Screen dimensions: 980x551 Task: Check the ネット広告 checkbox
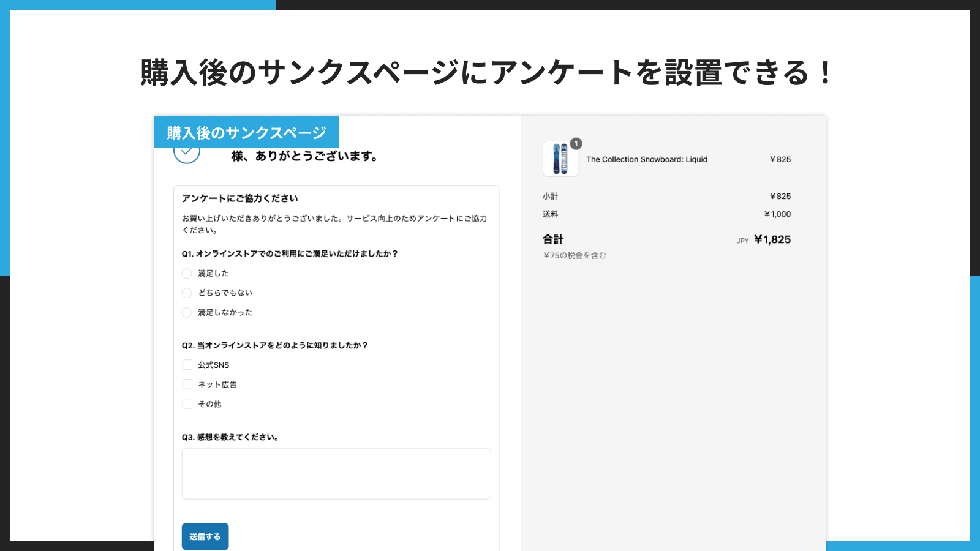(x=187, y=384)
